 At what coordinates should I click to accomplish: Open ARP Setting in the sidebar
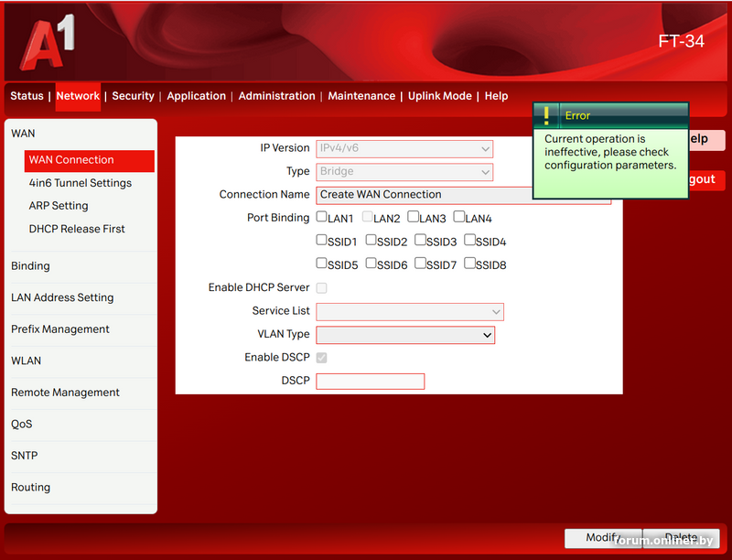click(59, 206)
